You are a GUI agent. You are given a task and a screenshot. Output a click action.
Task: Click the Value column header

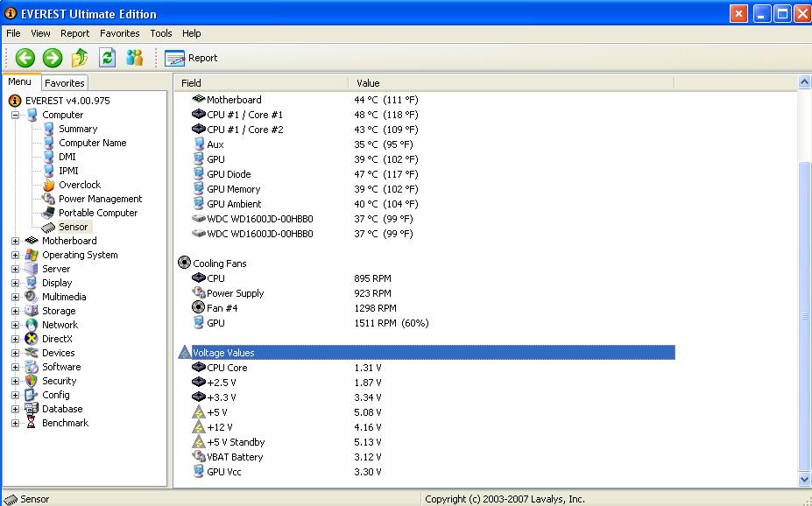(x=512, y=83)
